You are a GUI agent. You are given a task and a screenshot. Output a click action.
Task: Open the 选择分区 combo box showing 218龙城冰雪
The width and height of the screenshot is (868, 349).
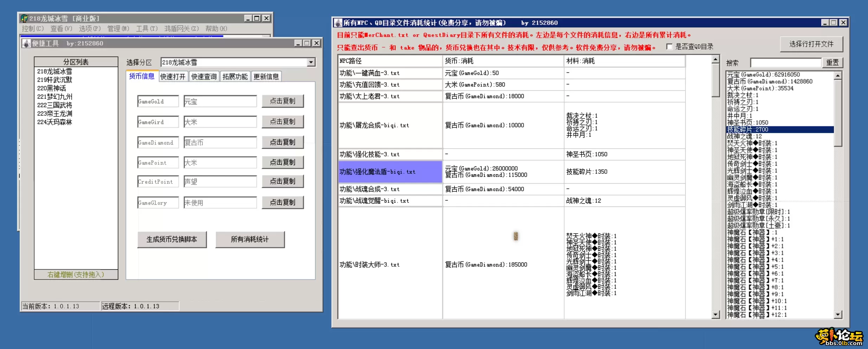pos(238,63)
